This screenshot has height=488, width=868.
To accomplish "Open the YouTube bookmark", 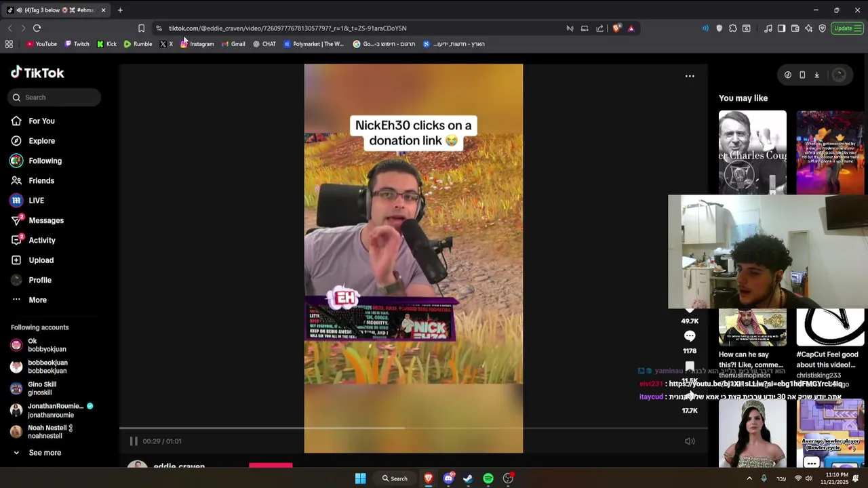I will [41, 44].
